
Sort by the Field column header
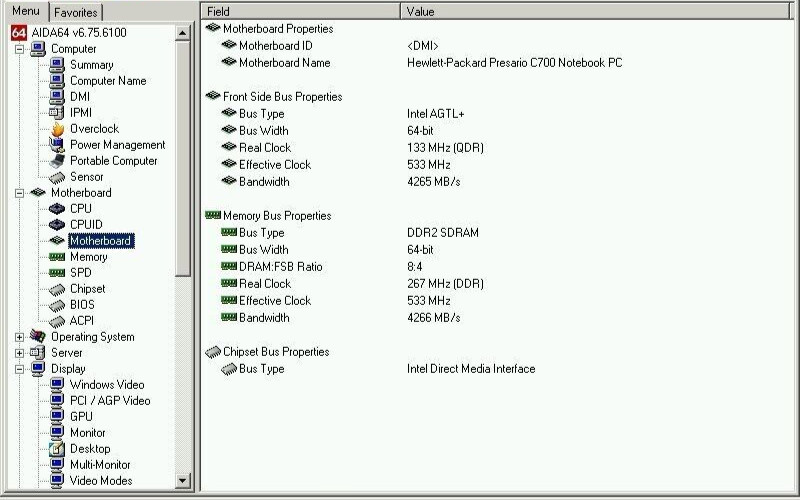click(x=301, y=11)
